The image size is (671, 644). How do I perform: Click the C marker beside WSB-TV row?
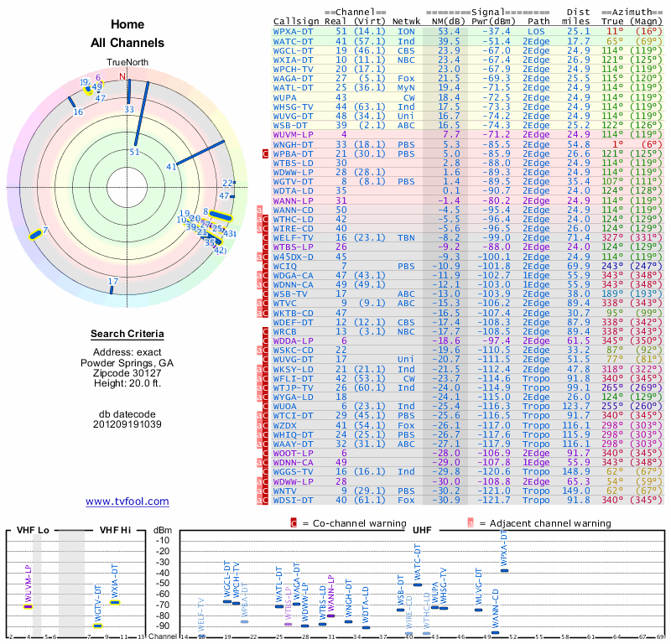(x=265, y=294)
